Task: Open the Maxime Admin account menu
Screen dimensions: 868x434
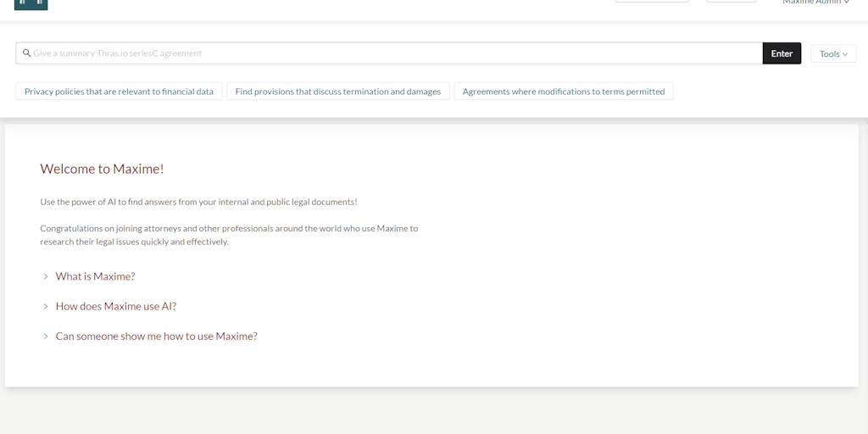Action: pyautogui.click(x=816, y=3)
